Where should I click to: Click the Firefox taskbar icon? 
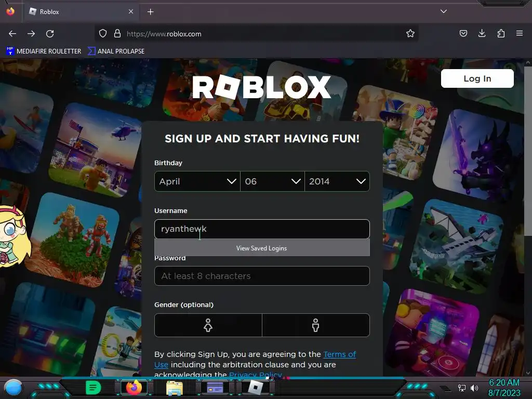134,388
